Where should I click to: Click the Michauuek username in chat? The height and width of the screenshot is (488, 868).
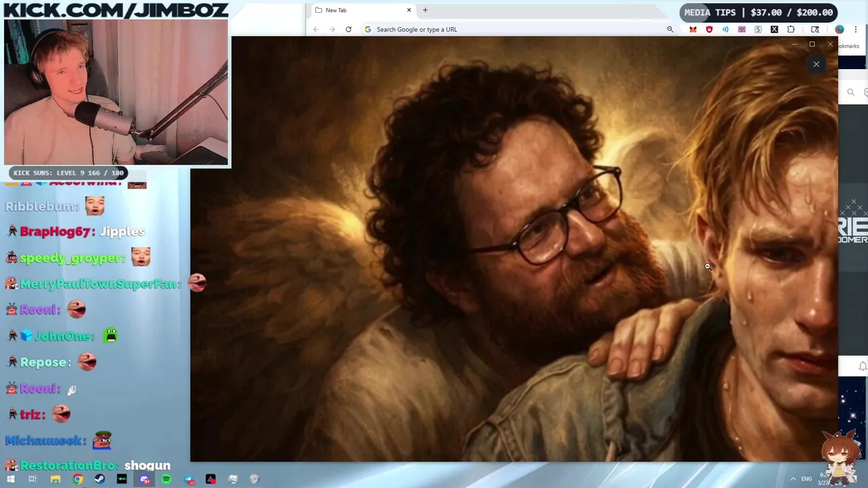pyautogui.click(x=45, y=441)
